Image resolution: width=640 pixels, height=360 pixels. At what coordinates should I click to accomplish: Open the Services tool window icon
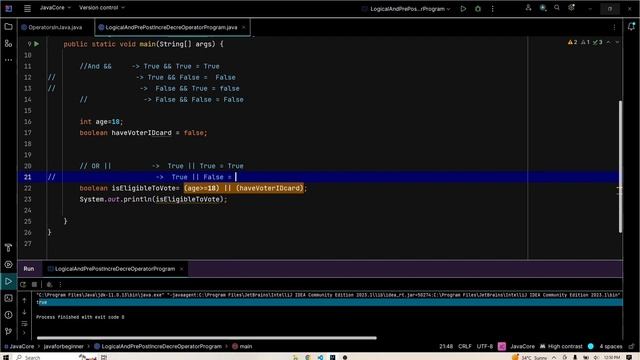point(8,264)
